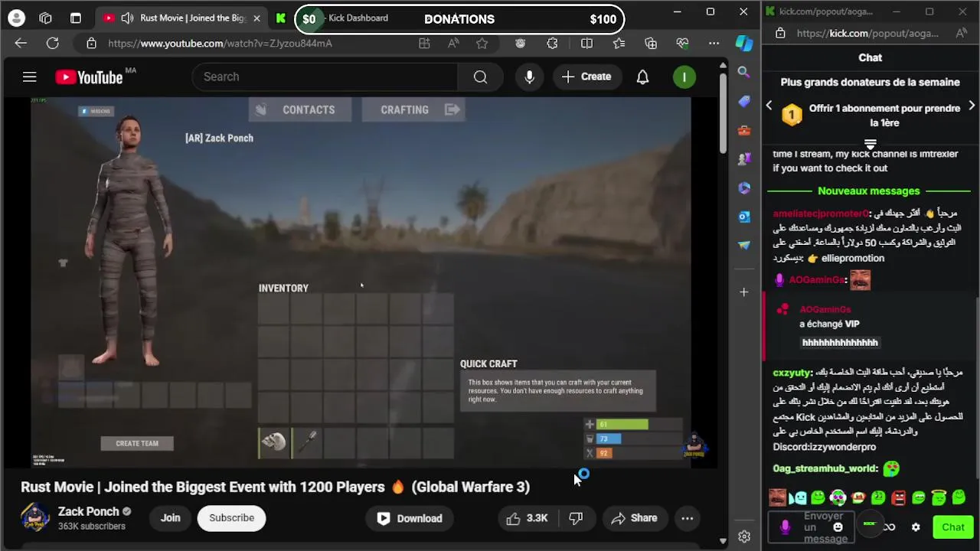Open the Zack Ponch channel name link

pyautogui.click(x=88, y=511)
